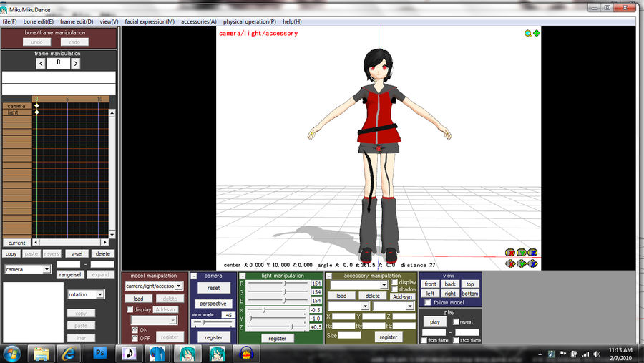Viewport: 644px width, 363px height.
Task: Open the bone edit(E) menu
Action: (38, 21)
